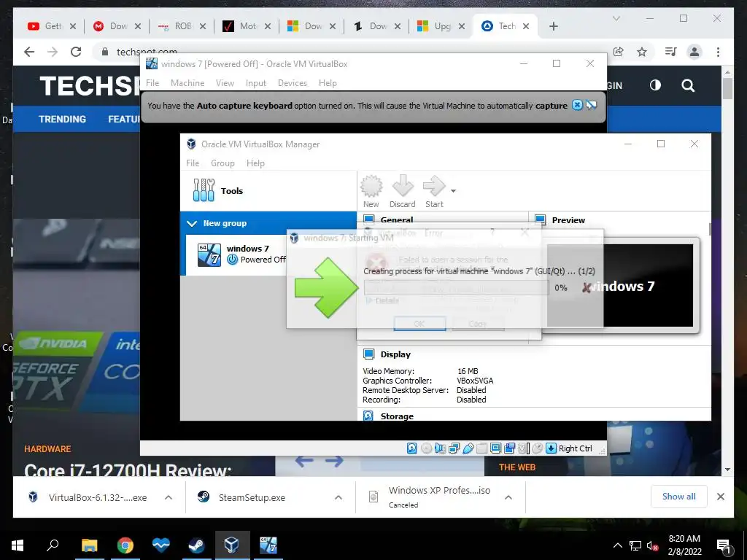747x560 pixels.
Task: Click TRENDING in TechSpot navigation
Action: [63, 119]
